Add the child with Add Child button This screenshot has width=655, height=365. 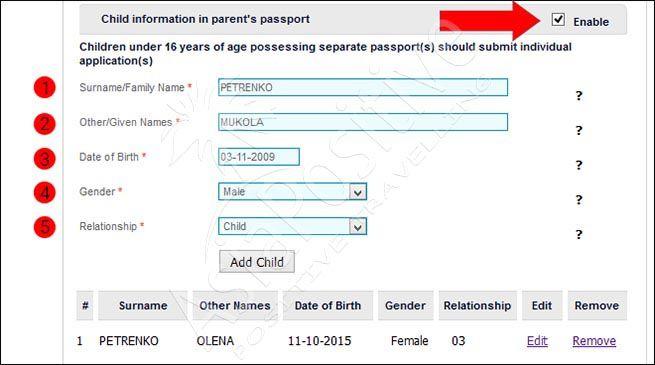[x=257, y=262]
